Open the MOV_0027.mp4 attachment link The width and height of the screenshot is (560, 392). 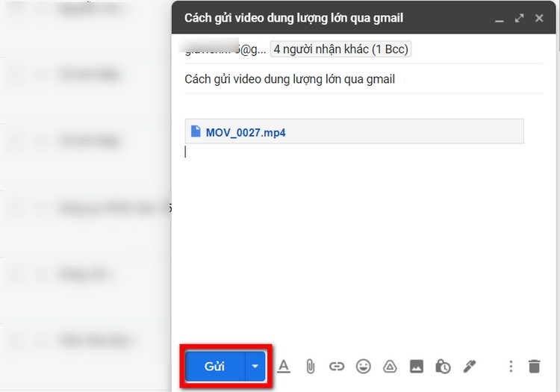tap(246, 133)
